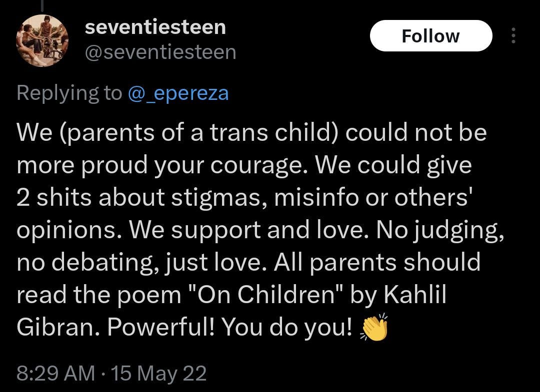Viewport: 540px width, 392px height.
Task: Open the three-dot more options menu
Action: (513, 35)
